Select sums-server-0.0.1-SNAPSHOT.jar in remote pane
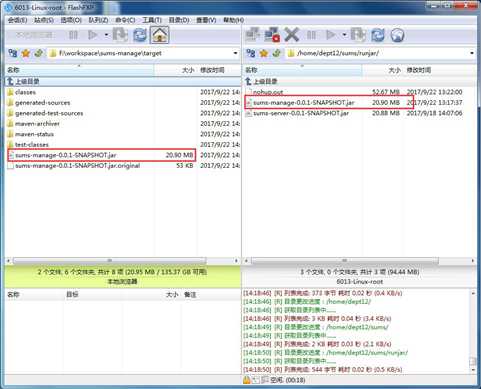 (x=301, y=113)
